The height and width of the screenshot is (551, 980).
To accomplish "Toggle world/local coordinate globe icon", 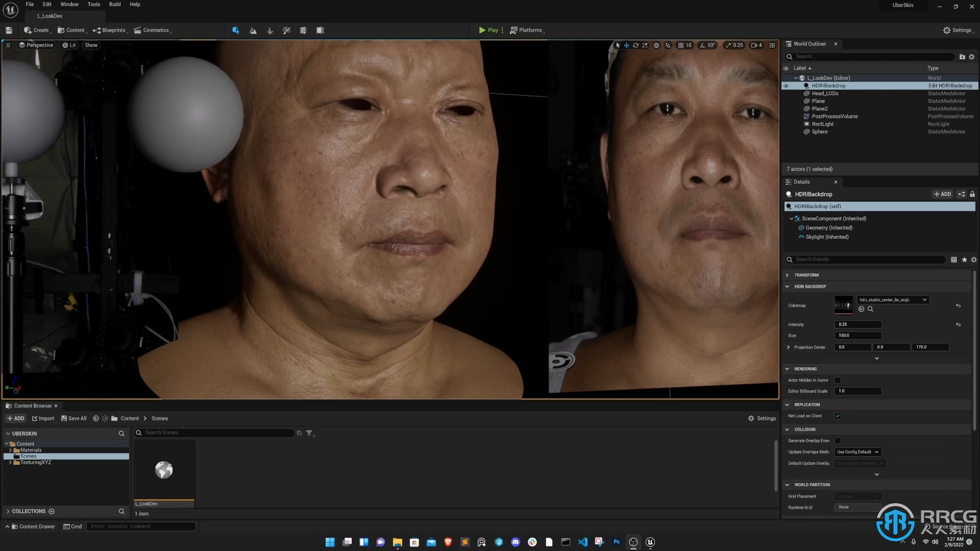I will click(x=656, y=45).
